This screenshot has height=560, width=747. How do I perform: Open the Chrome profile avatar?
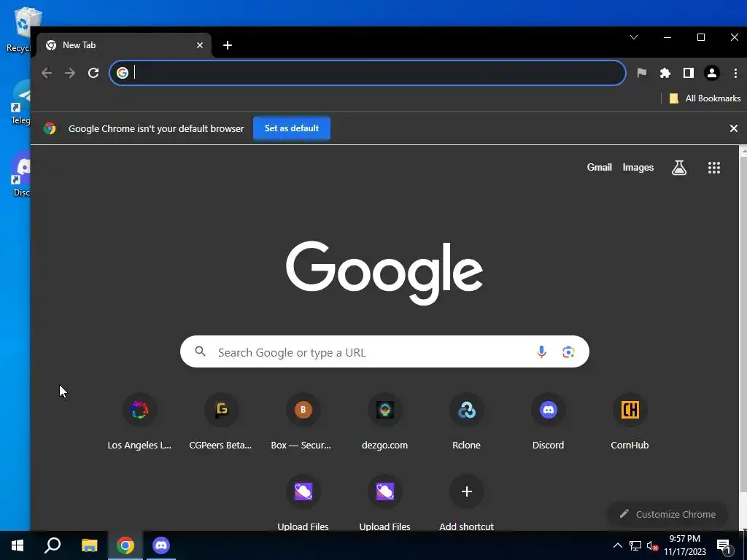click(712, 73)
